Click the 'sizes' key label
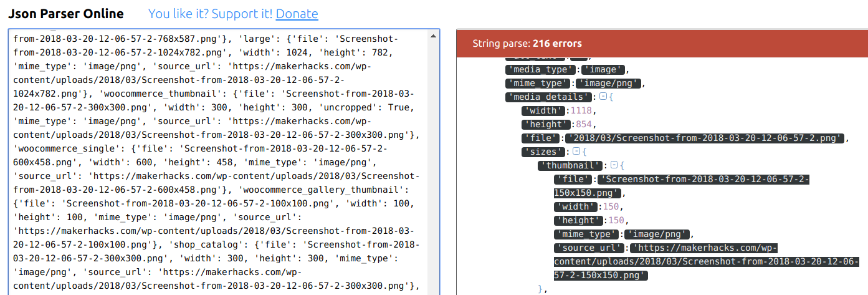The image size is (868, 295). pyautogui.click(x=543, y=152)
